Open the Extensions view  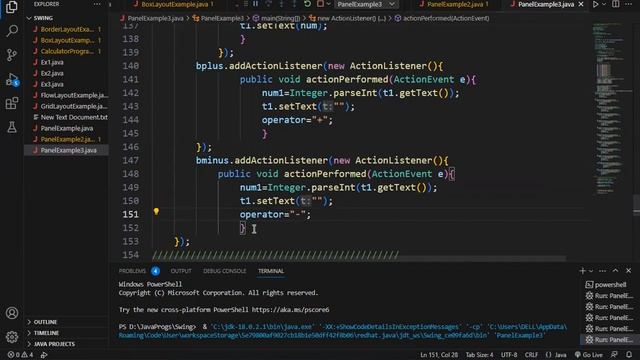tap(12, 103)
